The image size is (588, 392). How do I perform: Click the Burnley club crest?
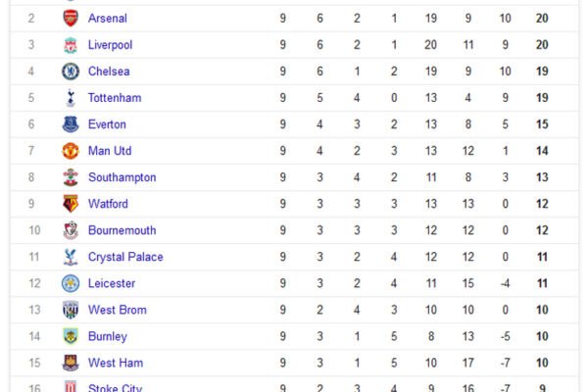(71, 336)
